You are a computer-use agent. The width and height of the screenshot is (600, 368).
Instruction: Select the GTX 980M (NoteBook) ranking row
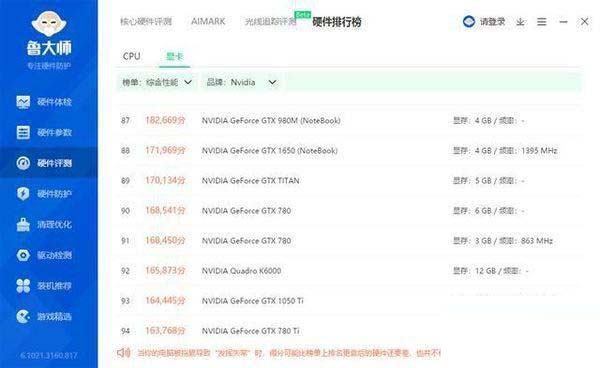[x=350, y=120]
